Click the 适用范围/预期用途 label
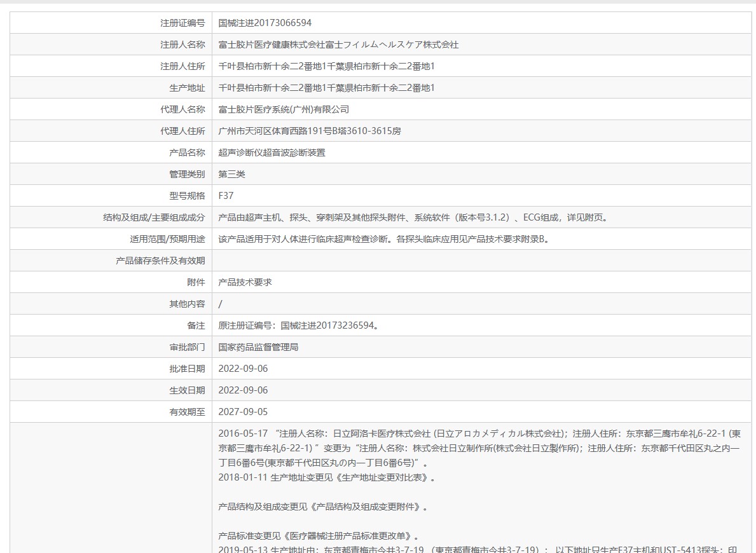The height and width of the screenshot is (553, 756). point(167,238)
